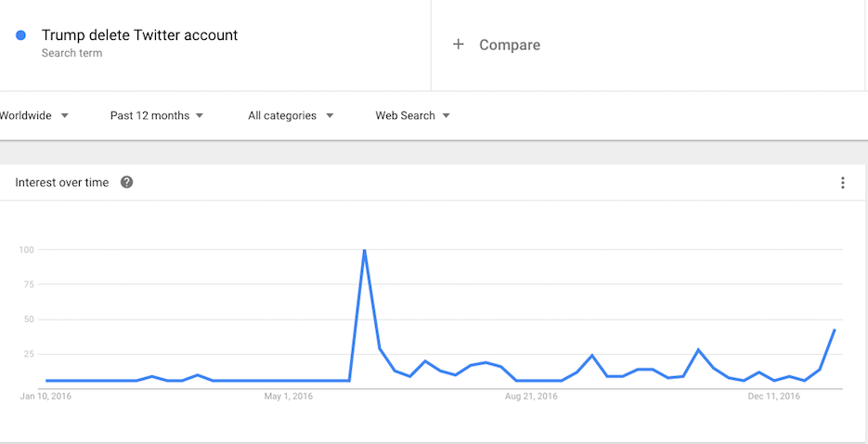Click the Interest over time heading
This screenshot has width=868, height=444.
point(62,183)
